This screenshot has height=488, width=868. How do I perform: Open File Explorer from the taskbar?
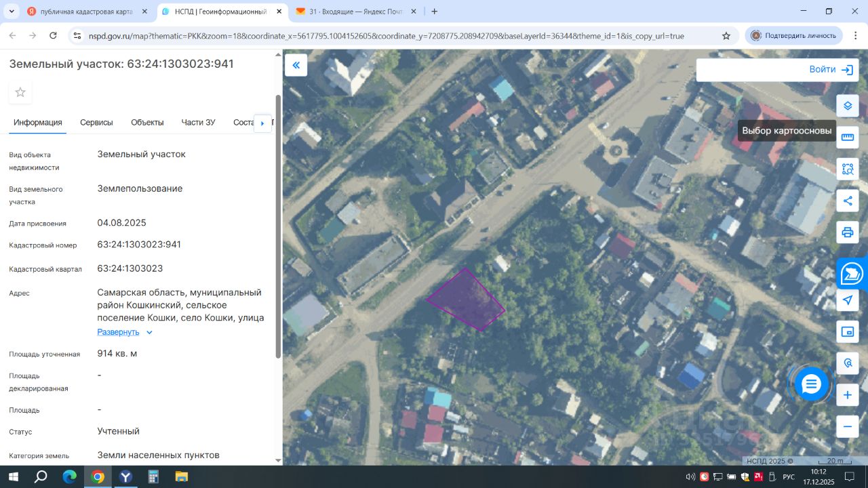click(181, 476)
